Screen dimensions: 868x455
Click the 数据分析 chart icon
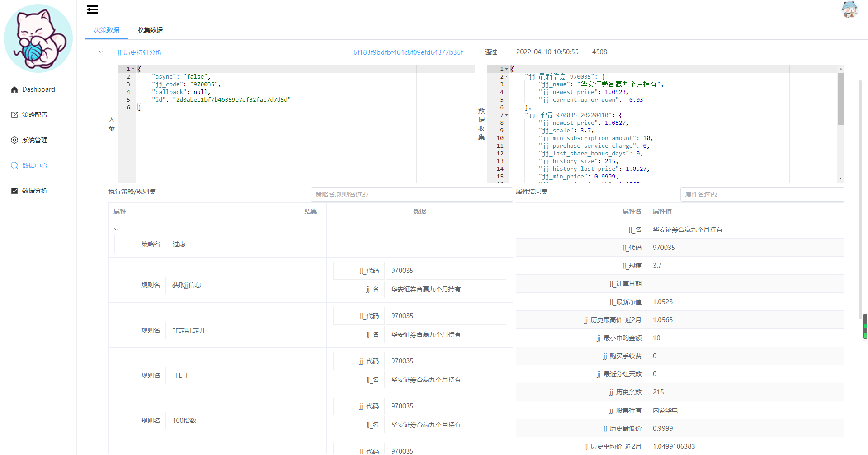pos(14,191)
